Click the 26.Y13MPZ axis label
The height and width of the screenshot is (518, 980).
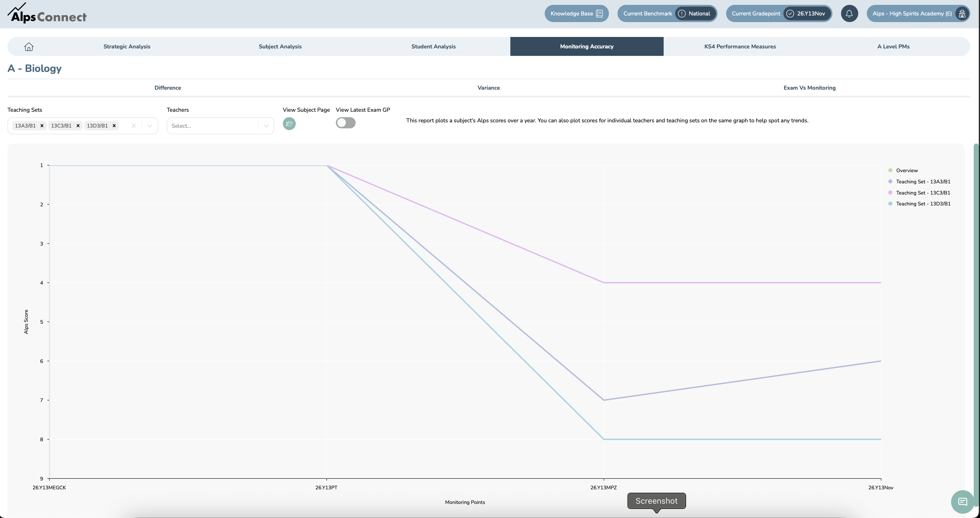click(603, 488)
